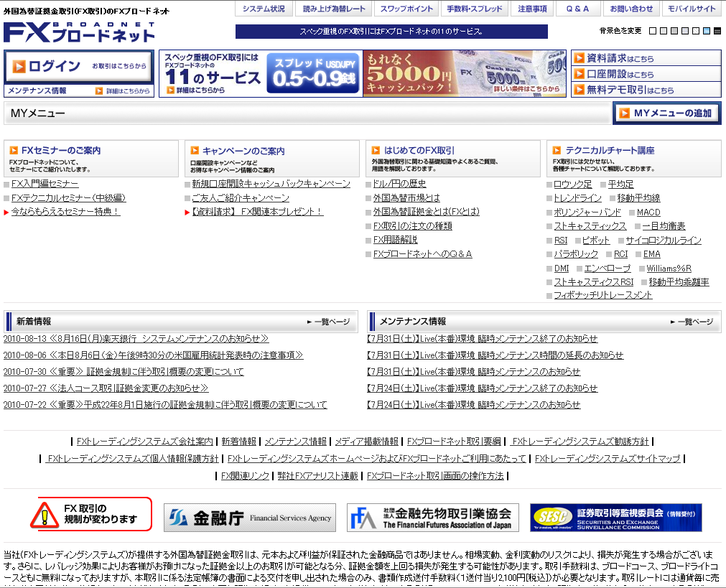Open the footer FX関連リンク link
The width and height of the screenshot is (726, 588).
(245, 476)
